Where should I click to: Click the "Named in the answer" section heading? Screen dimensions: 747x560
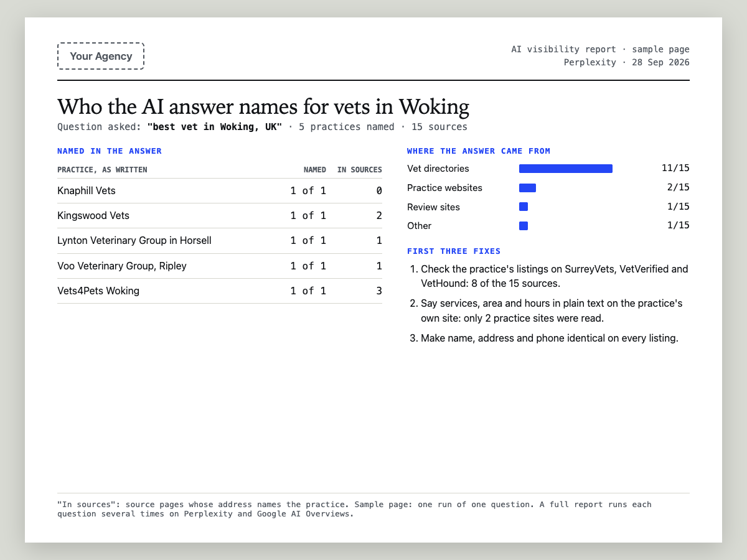pos(110,151)
